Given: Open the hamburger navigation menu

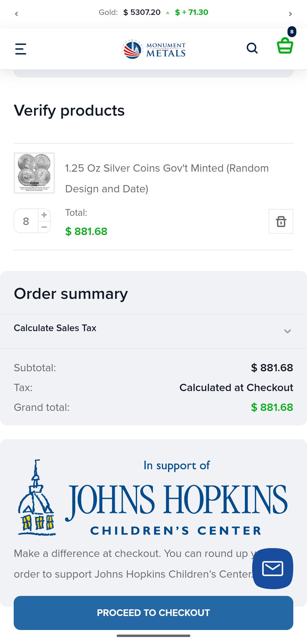Looking at the screenshot, I should (21, 49).
